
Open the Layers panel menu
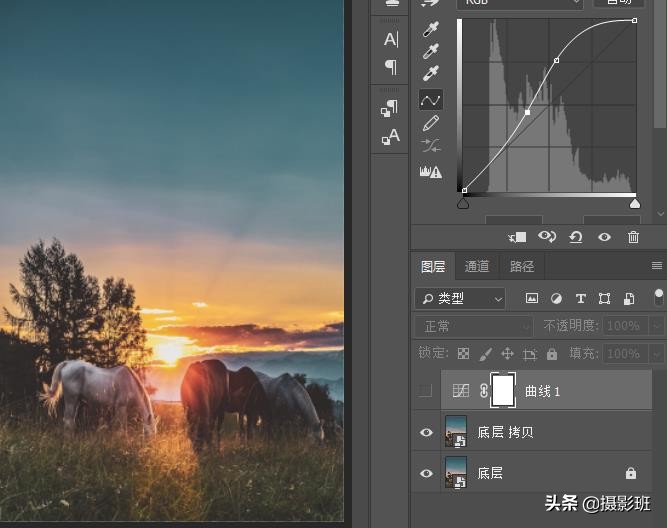pyautogui.click(x=657, y=266)
